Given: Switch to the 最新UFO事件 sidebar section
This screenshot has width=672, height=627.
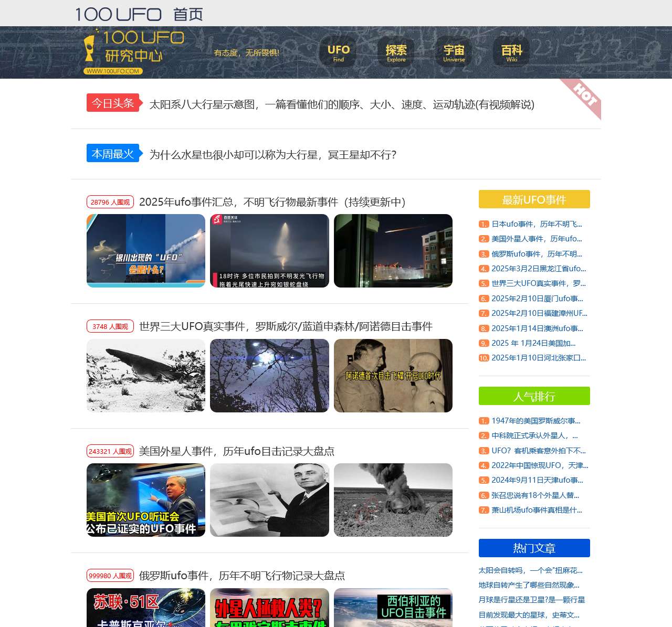Looking at the screenshot, I should 534,199.
